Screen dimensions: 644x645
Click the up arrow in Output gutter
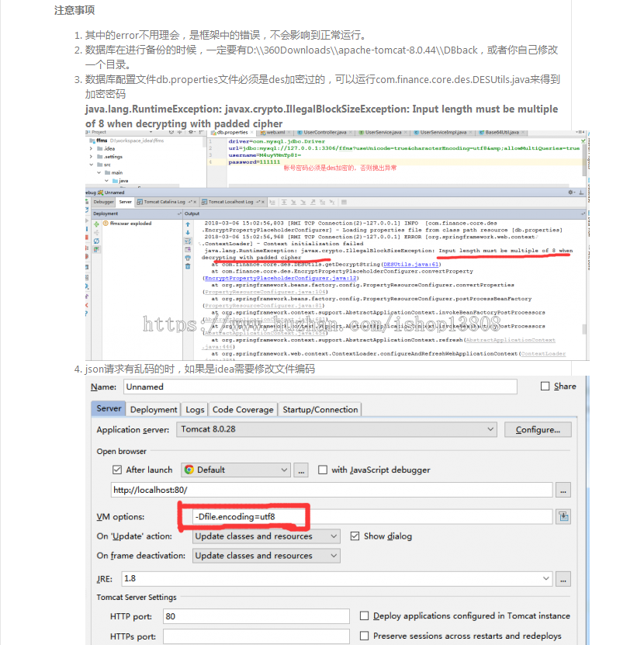188,224
